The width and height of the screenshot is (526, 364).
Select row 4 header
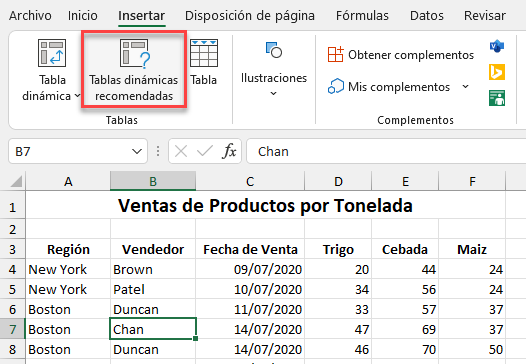[12, 269]
